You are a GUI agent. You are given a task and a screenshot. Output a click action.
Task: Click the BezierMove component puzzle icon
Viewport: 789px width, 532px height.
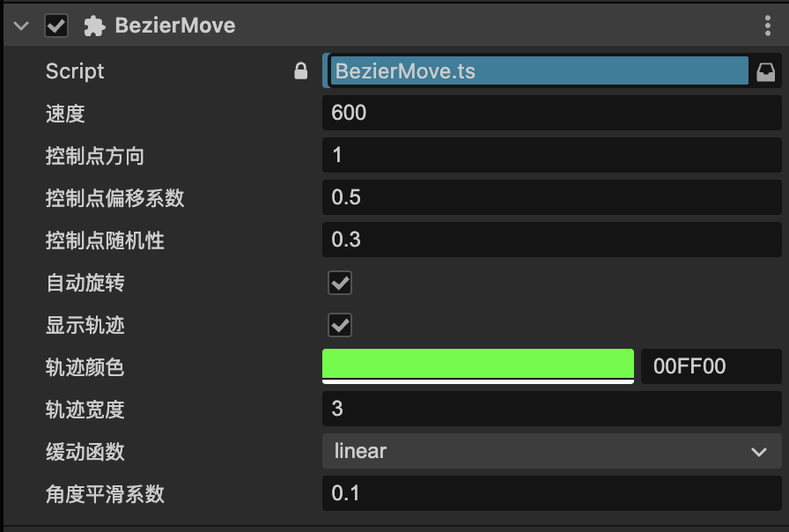coord(93,26)
